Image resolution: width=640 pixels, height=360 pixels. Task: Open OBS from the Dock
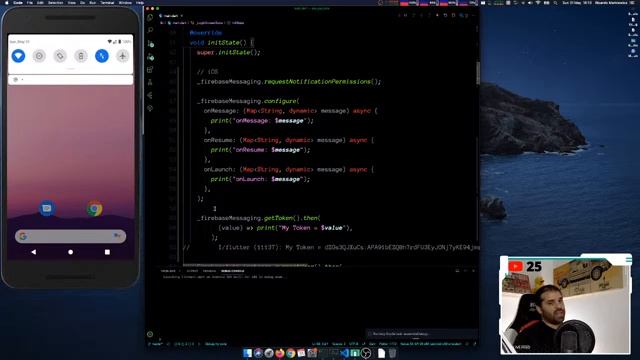pyautogui.click(x=366, y=353)
